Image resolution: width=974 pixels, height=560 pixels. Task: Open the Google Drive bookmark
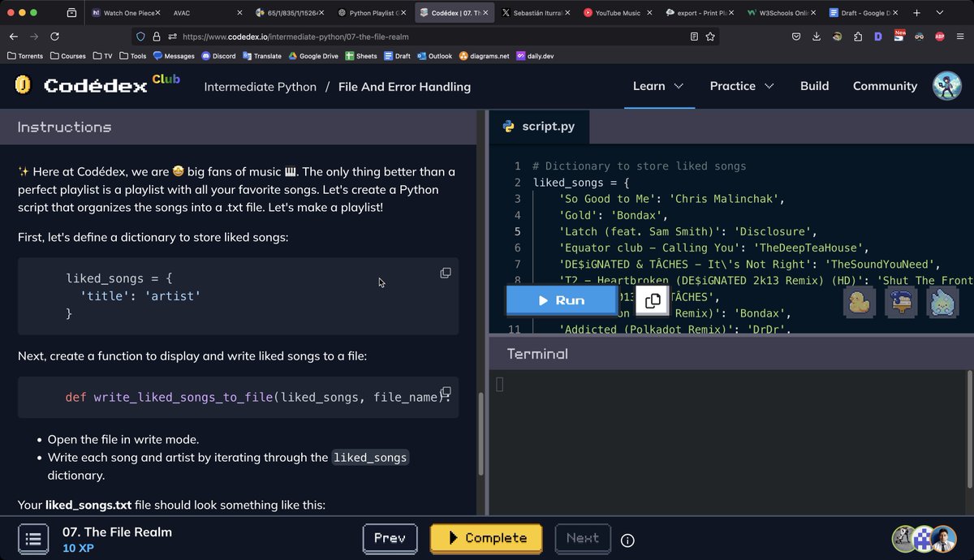pos(313,56)
